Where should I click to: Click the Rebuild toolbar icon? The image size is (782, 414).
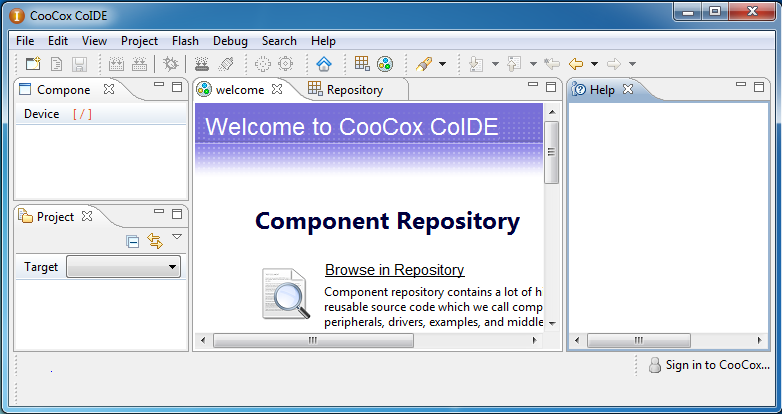pos(139,64)
